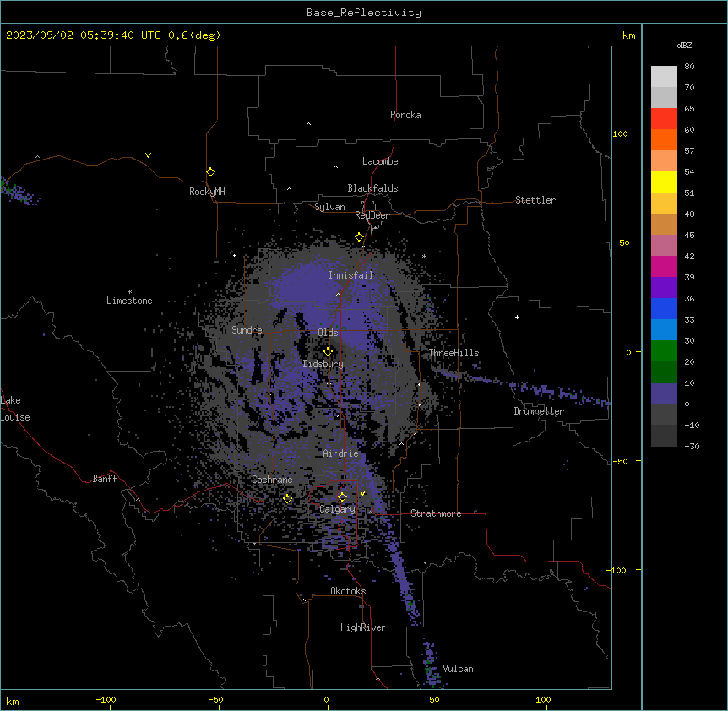This screenshot has width=728, height=711.
Task: Click the km unit label at top right
Action: tap(629, 35)
